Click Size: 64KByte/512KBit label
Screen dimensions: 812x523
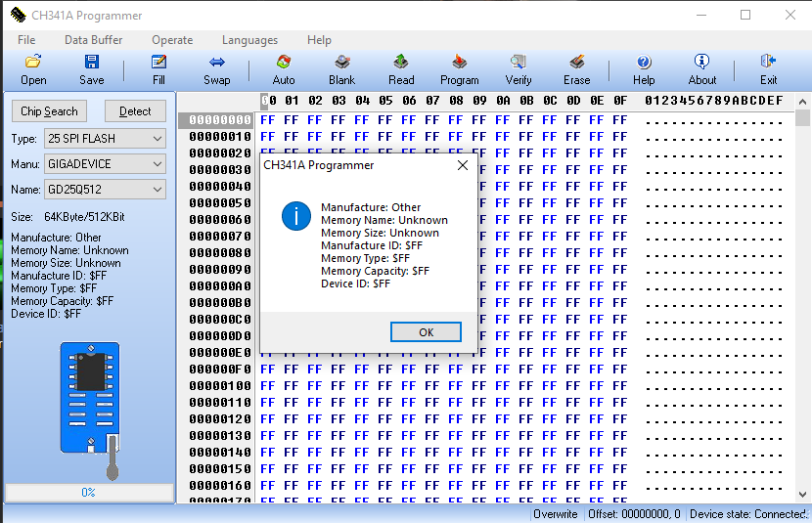68,217
